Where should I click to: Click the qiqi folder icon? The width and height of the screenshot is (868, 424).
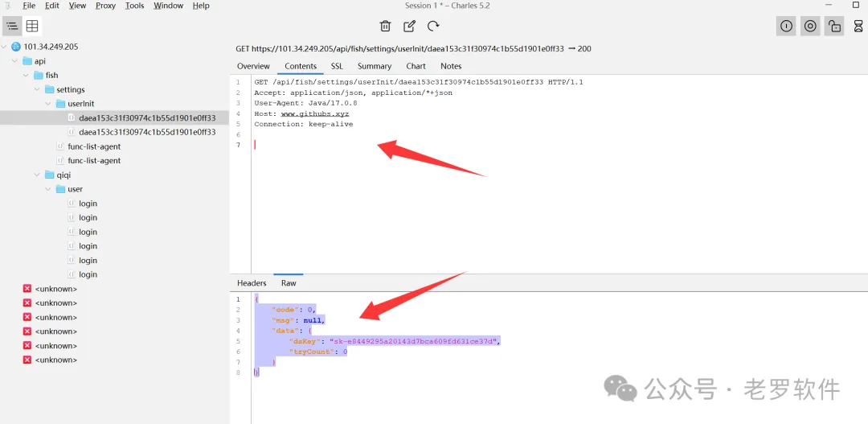pyautogui.click(x=49, y=175)
